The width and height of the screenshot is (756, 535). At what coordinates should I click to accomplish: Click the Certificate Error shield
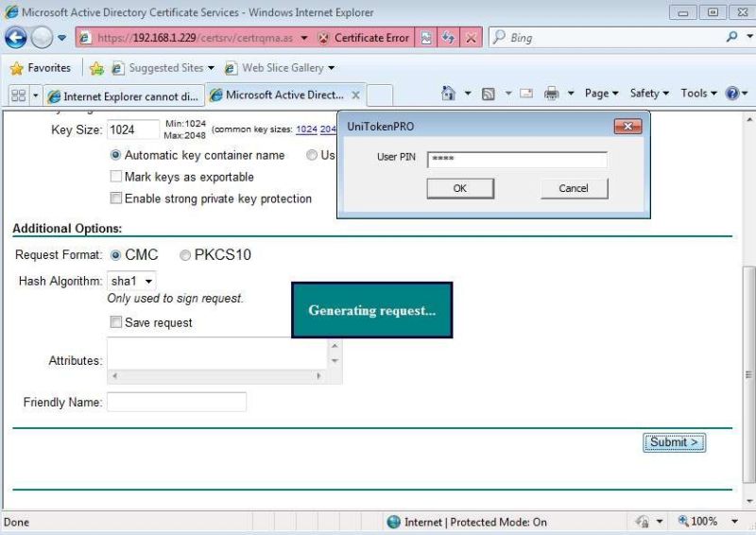click(323, 38)
